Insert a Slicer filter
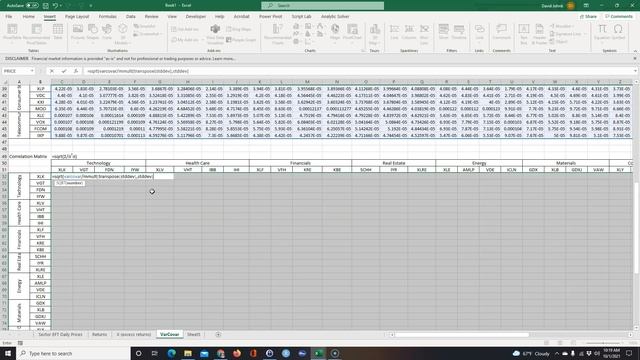640x360 pixels. [x=443, y=32]
